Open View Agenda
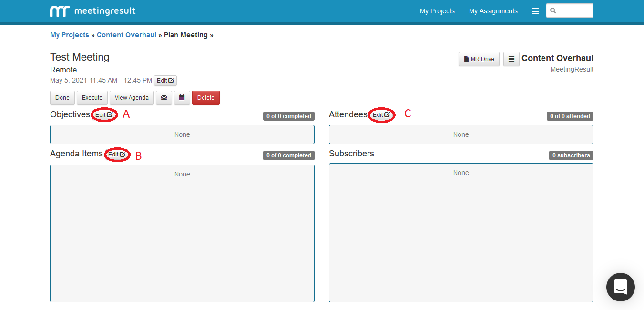 (132, 98)
